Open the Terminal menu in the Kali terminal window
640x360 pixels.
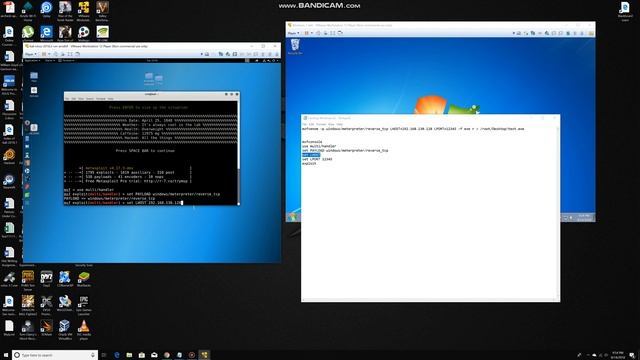tap(100, 99)
